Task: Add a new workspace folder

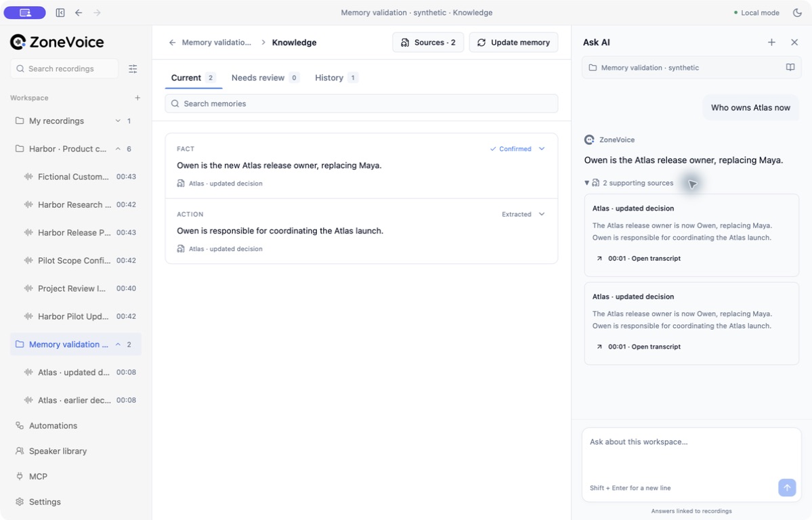Action: click(137, 97)
